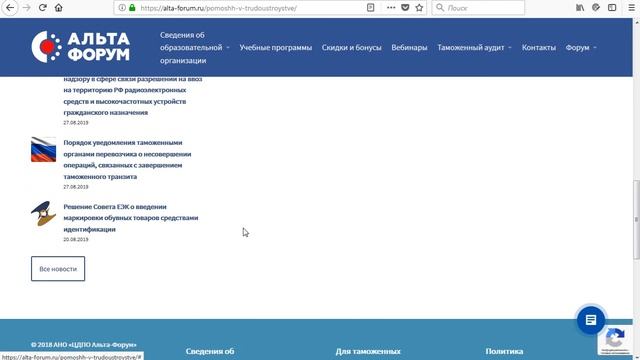Viewport: 640px width, 360px height.
Task: Open 'Учебные программы' menu item
Action: click(276, 47)
